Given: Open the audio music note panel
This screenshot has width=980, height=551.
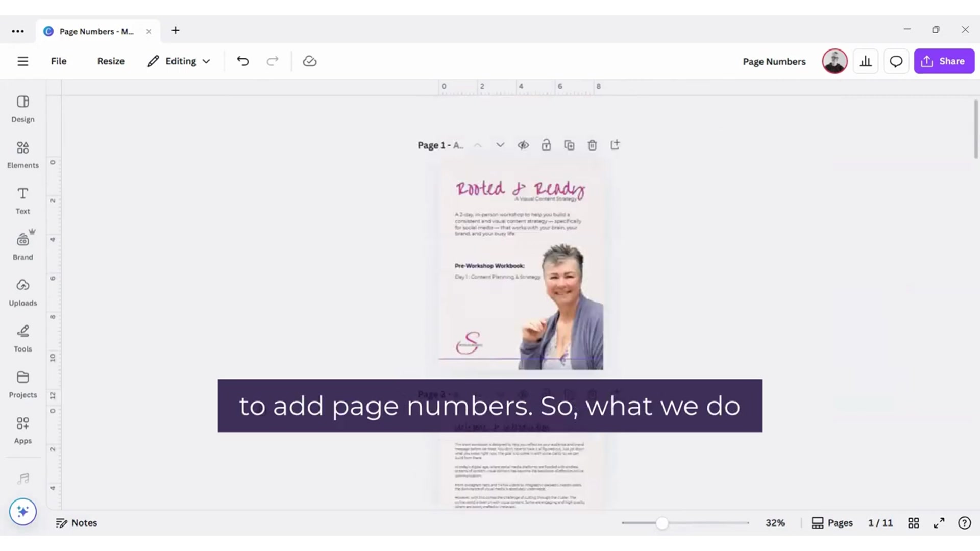Looking at the screenshot, I should tap(23, 479).
